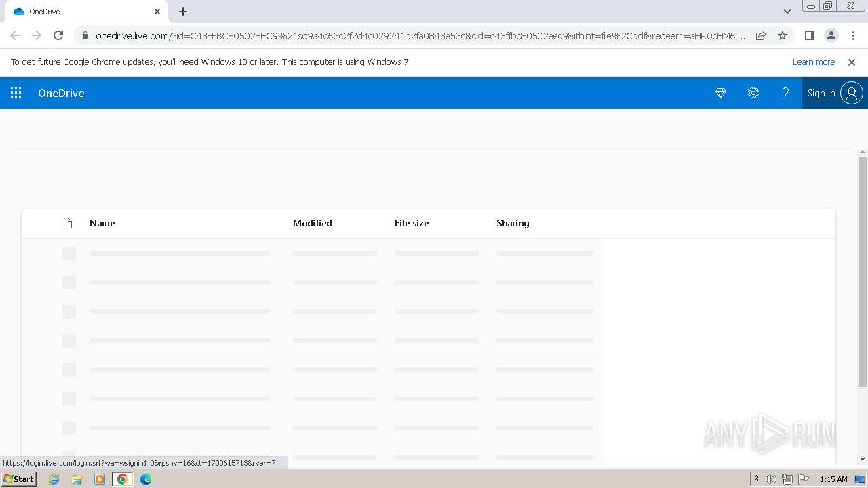Open a new browser tab
This screenshot has height=488, width=868.
183,12
